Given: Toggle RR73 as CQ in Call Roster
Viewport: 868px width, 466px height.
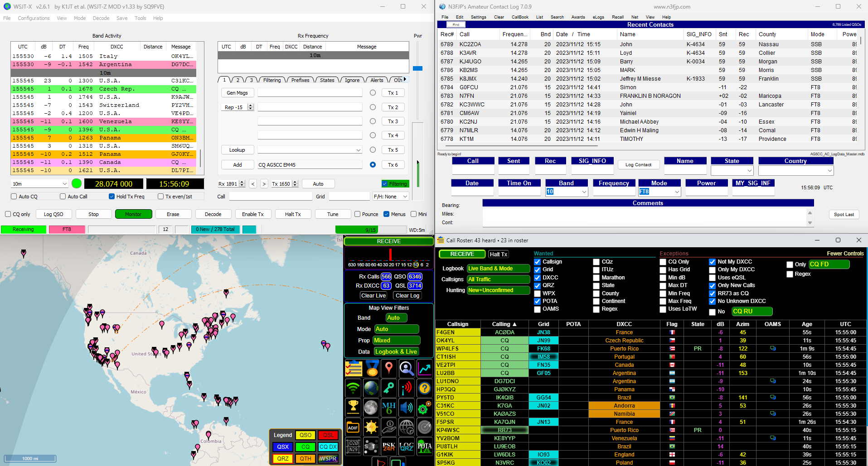Looking at the screenshot, I should pos(712,293).
